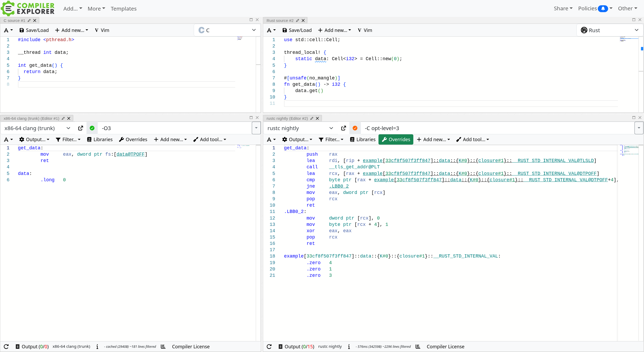This screenshot has height=352, width=644.
Task: Click the orange rustc status icon
Action: pyautogui.click(x=355, y=128)
